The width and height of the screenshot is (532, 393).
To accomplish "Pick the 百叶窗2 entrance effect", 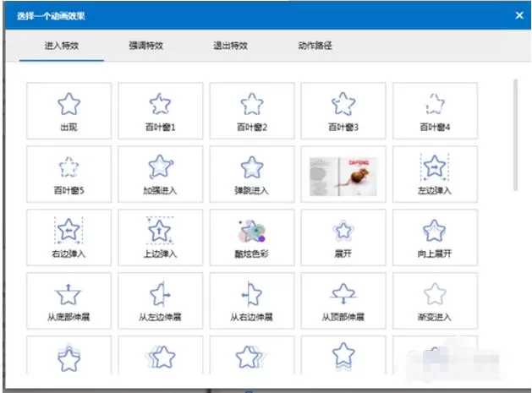I will click(252, 111).
